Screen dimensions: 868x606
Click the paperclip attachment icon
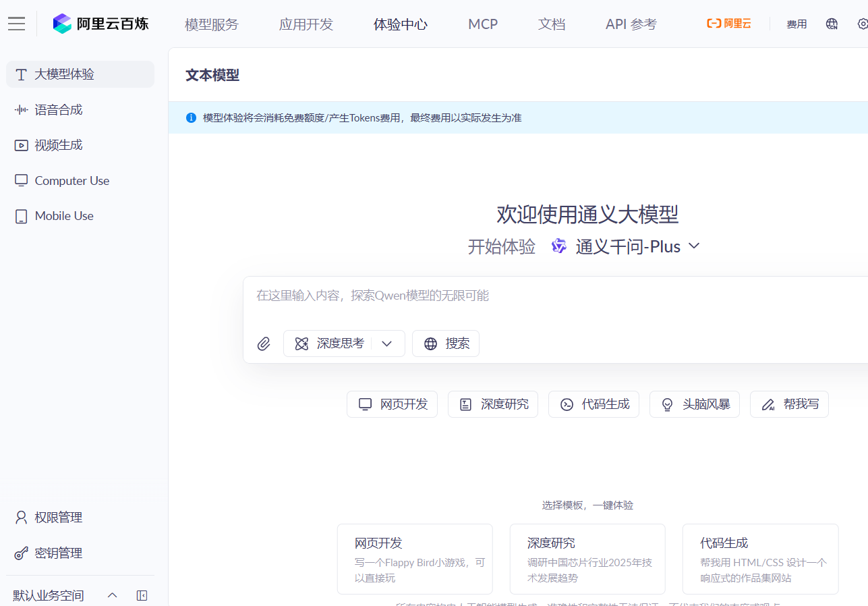[264, 343]
